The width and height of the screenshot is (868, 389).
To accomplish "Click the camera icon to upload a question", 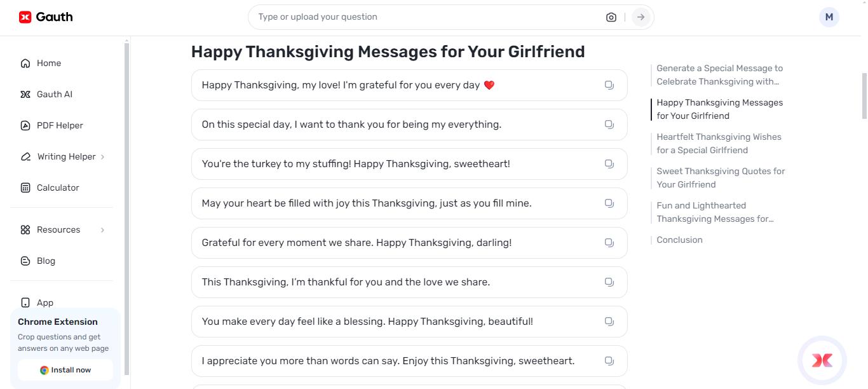I will pos(611,17).
